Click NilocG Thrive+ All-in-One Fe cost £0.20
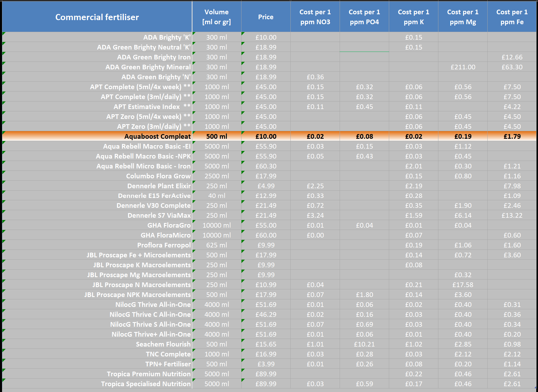Viewport: 538px width, 392px height. (x=512, y=334)
